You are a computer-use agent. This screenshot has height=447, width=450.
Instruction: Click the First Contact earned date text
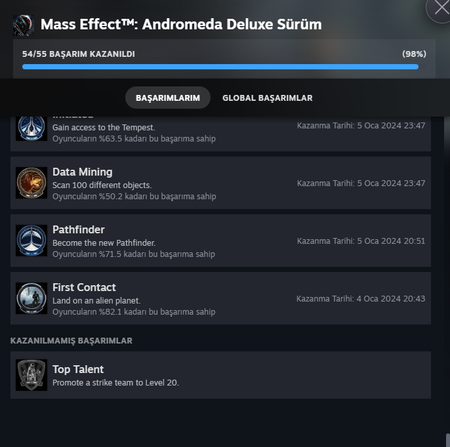(x=361, y=299)
